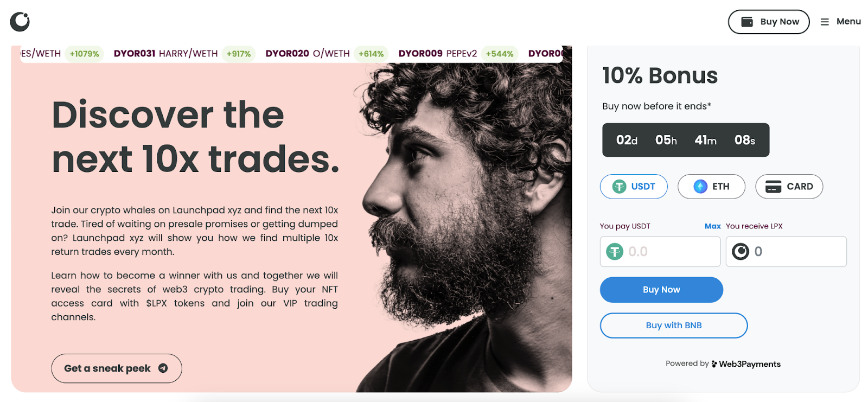The image size is (868, 402).
Task: Select ETH as payment currency
Action: coord(711,187)
